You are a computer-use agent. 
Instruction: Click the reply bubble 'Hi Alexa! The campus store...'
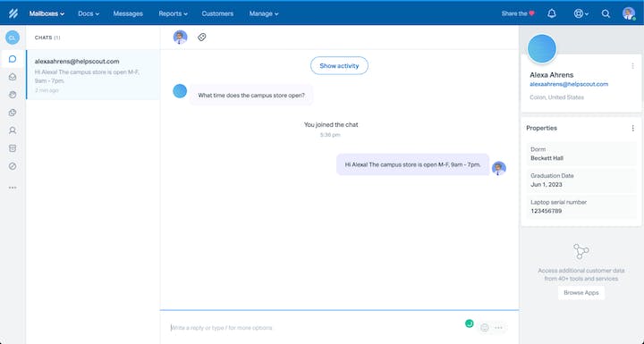click(x=412, y=164)
